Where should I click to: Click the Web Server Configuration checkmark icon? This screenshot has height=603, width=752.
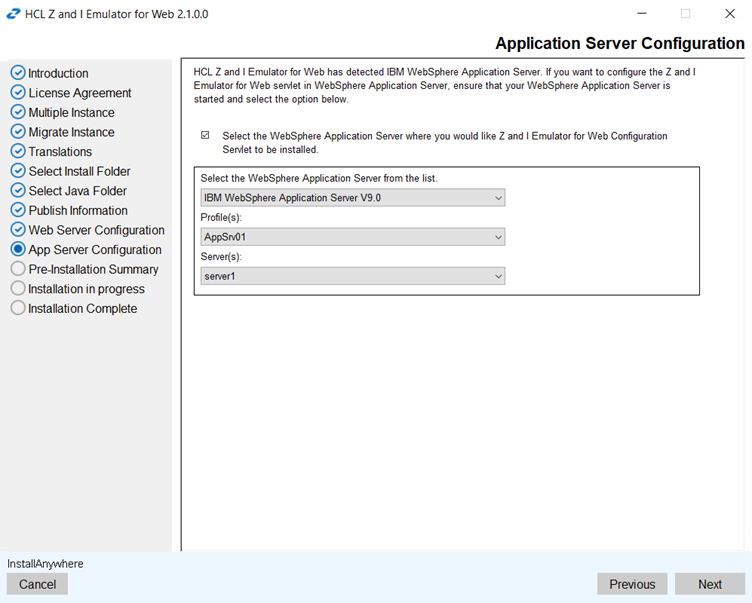(18, 230)
